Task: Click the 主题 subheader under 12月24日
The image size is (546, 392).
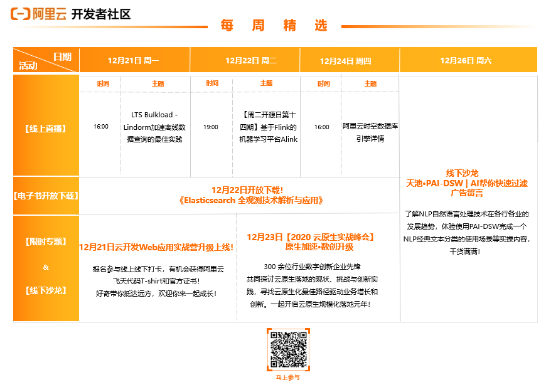Action: coord(370,84)
